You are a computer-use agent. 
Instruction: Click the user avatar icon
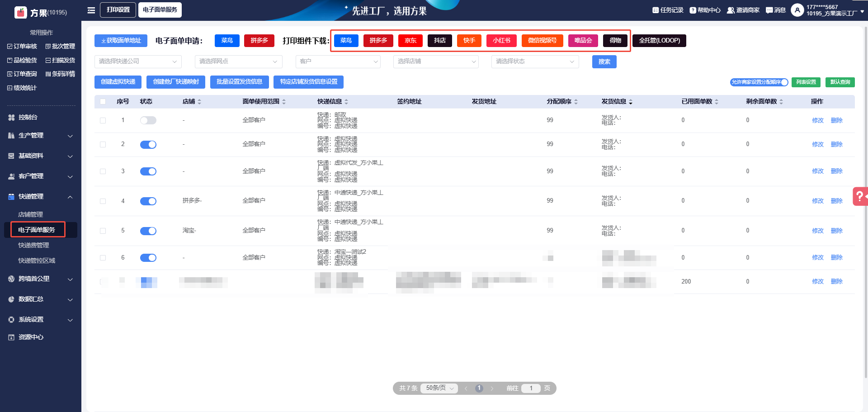tap(797, 10)
